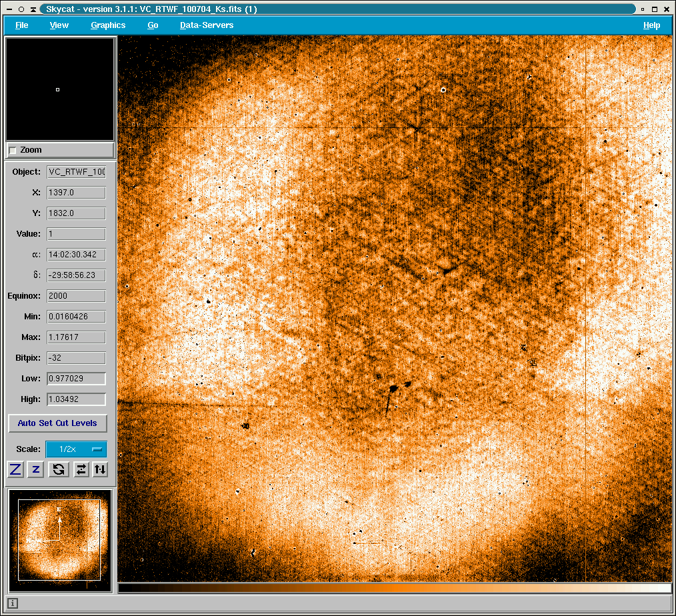Enable the Zoom checkbox
Viewport: 676px width, 616px height.
coord(13,151)
